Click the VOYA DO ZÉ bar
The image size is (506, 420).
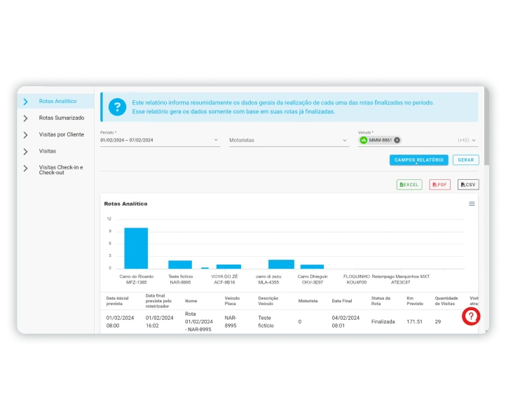point(228,267)
